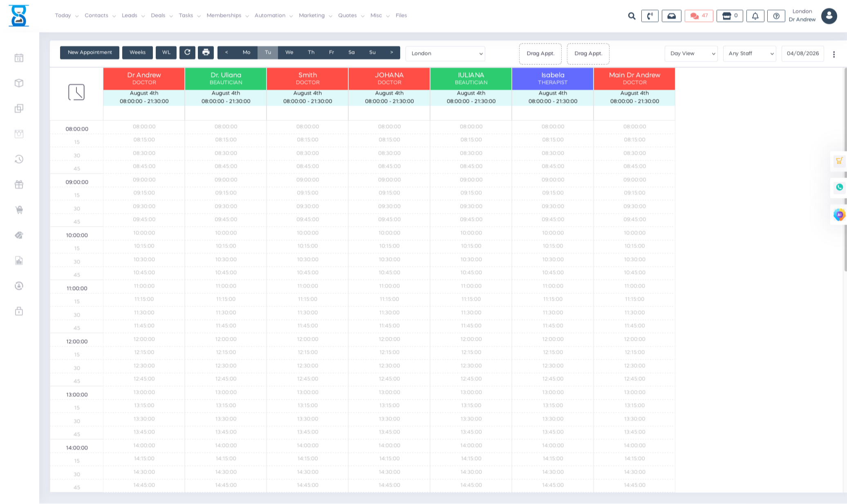Screen dimensions: 847x504
Task: Expand the Tasks menu
Action: pos(190,16)
